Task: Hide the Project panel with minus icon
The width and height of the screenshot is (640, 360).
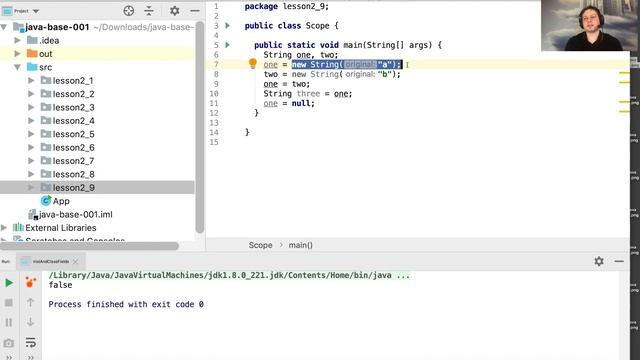Action: (x=195, y=11)
